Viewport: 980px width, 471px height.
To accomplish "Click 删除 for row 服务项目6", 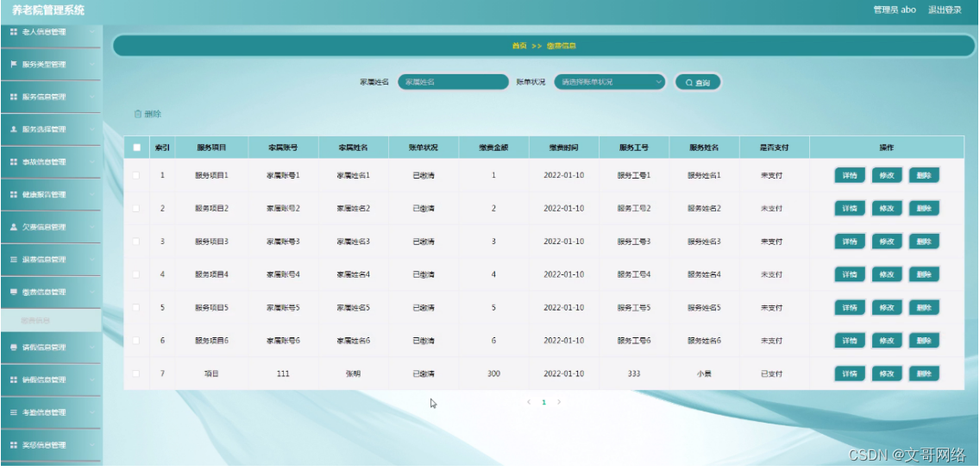I will point(924,341).
